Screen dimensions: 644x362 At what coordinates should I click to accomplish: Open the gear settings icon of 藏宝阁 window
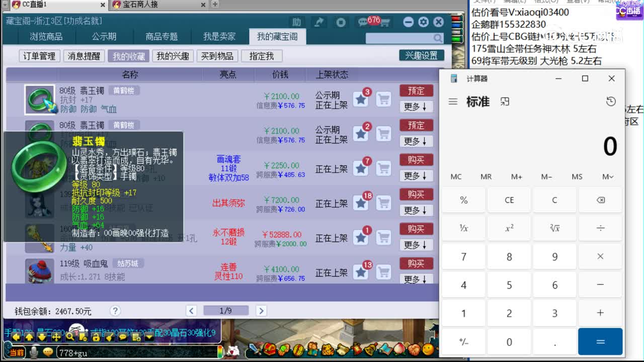click(x=424, y=22)
